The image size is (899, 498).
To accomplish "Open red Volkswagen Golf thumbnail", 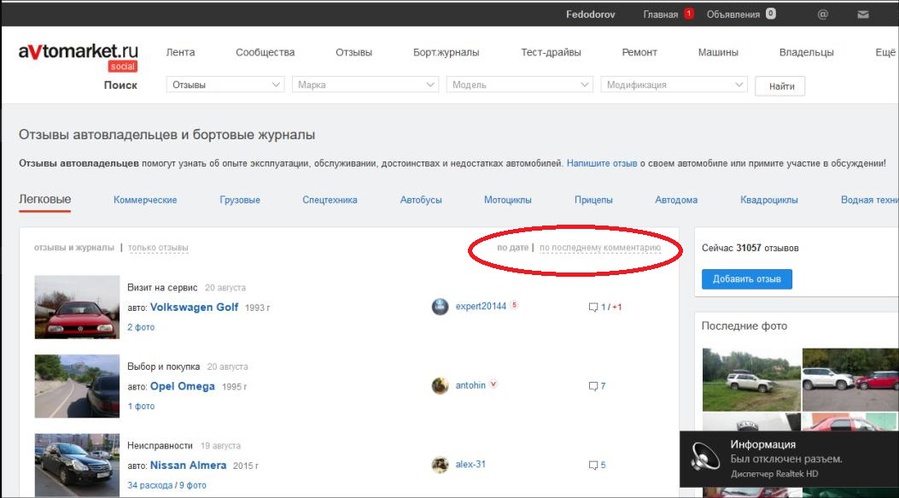I will pyautogui.click(x=77, y=307).
